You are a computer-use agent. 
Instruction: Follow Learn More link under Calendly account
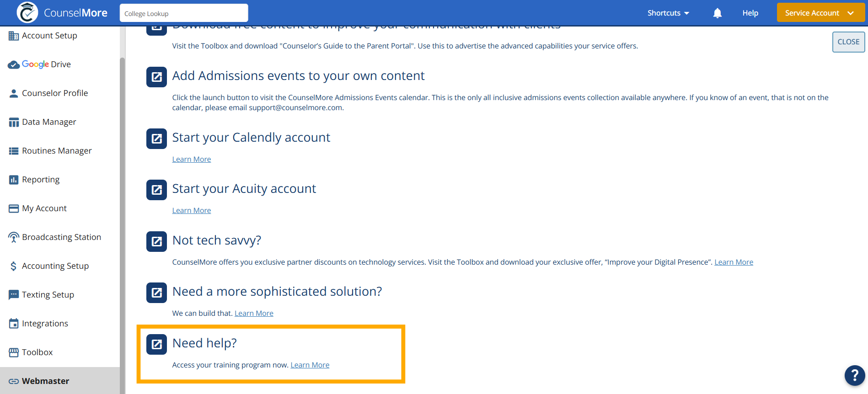tap(191, 160)
